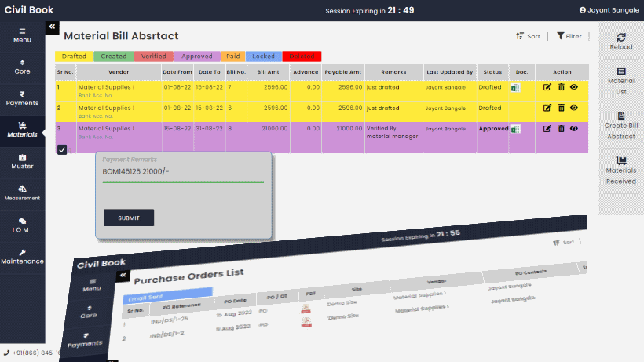Select the Approved purple status legend

[x=198, y=57]
